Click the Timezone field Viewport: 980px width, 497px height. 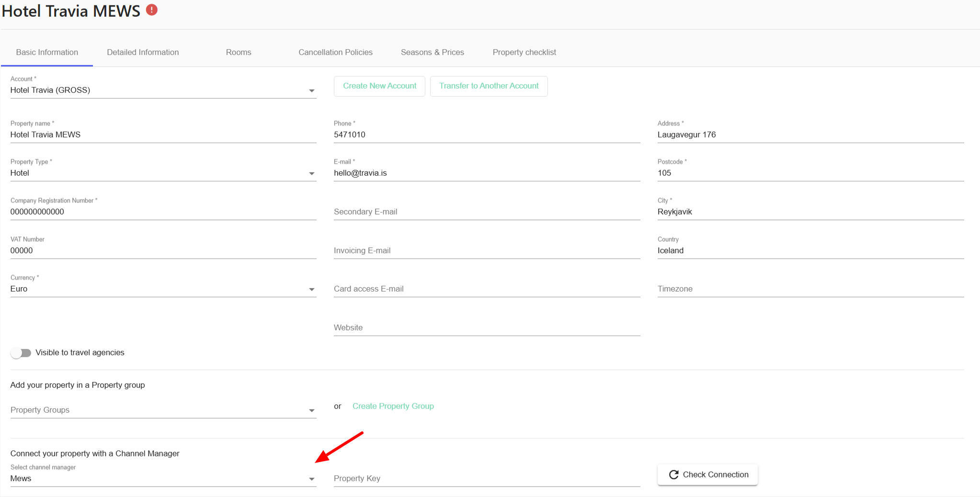810,289
